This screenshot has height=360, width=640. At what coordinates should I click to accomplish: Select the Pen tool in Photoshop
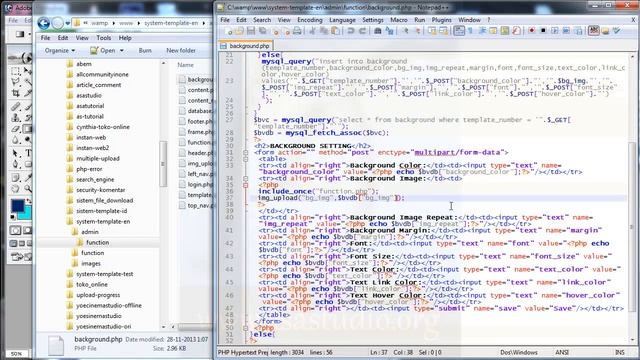click(16, 164)
